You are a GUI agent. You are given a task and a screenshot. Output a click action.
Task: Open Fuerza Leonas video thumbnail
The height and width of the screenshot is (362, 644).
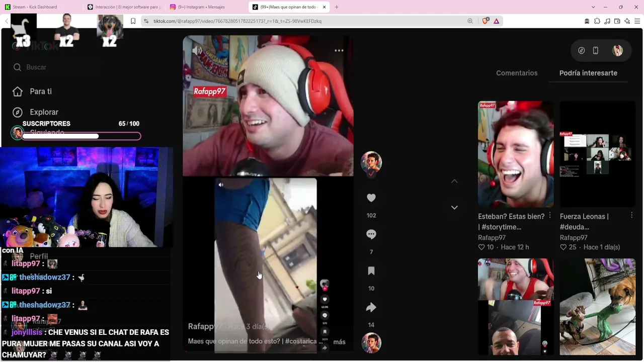tap(598, 154)
